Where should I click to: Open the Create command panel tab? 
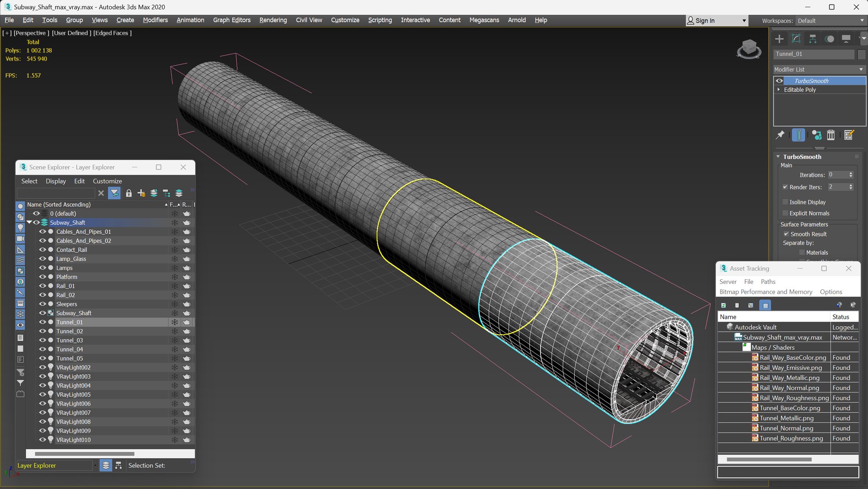[779, 39]
